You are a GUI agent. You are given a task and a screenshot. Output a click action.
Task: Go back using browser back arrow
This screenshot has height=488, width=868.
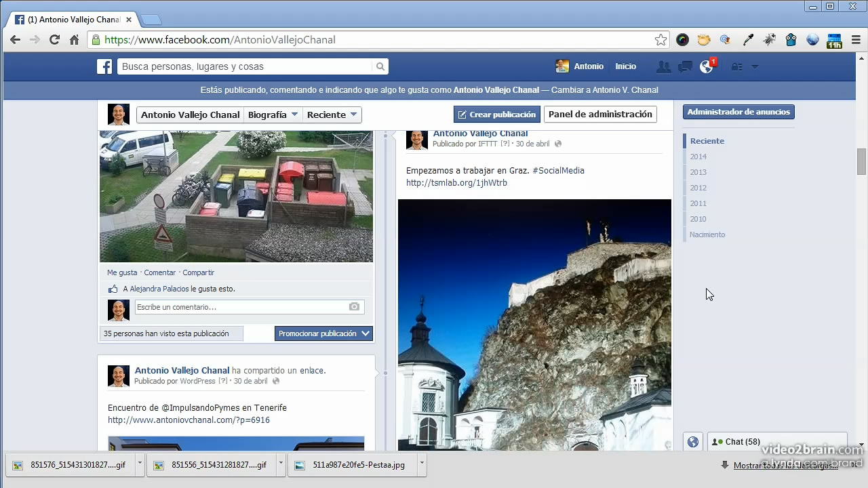pos(15,40)
